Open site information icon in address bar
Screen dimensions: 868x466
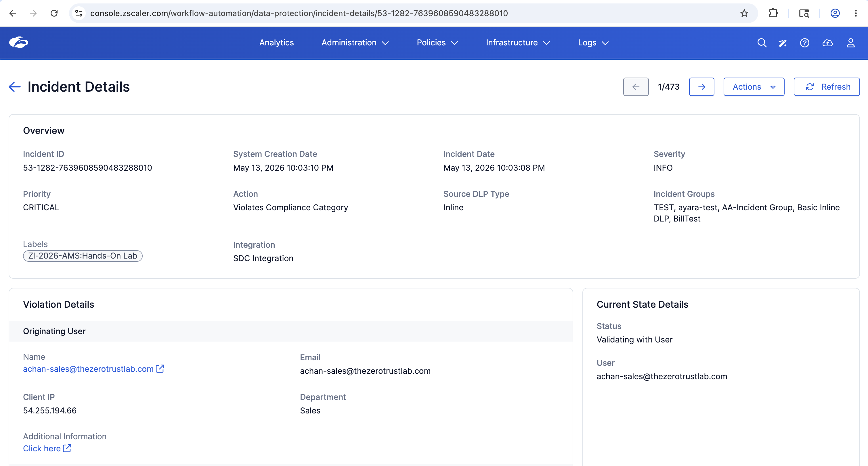coord(79,13)
